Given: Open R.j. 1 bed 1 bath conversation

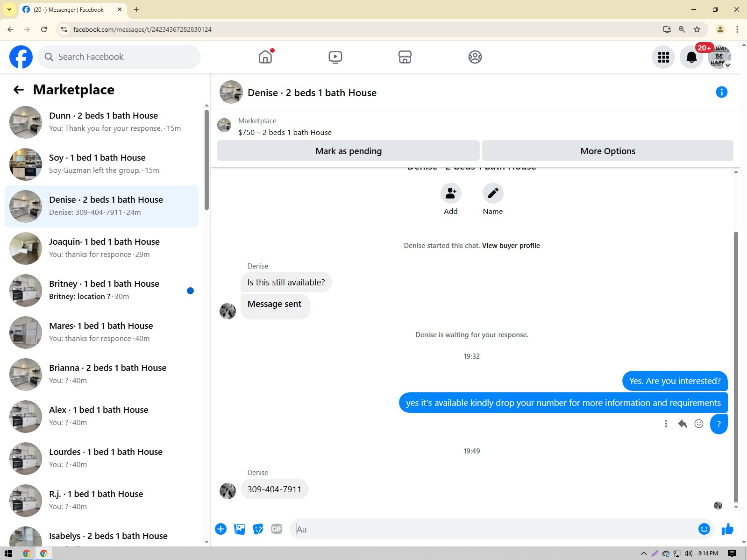Looking at the screenshot, I should 101,501.
